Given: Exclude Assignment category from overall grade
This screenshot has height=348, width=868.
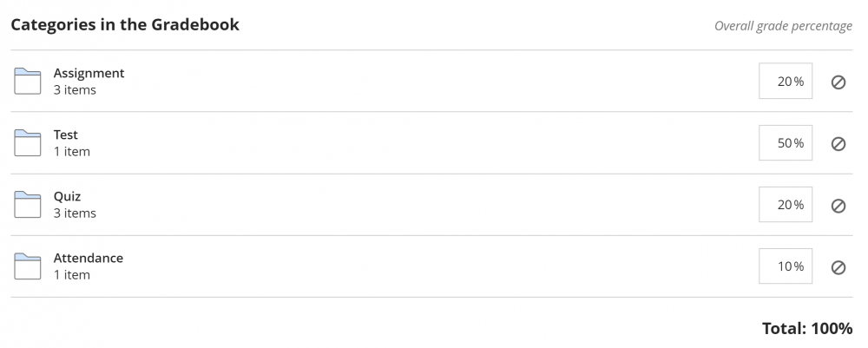Looking at the screenshot, I should (x=838, y=82).
